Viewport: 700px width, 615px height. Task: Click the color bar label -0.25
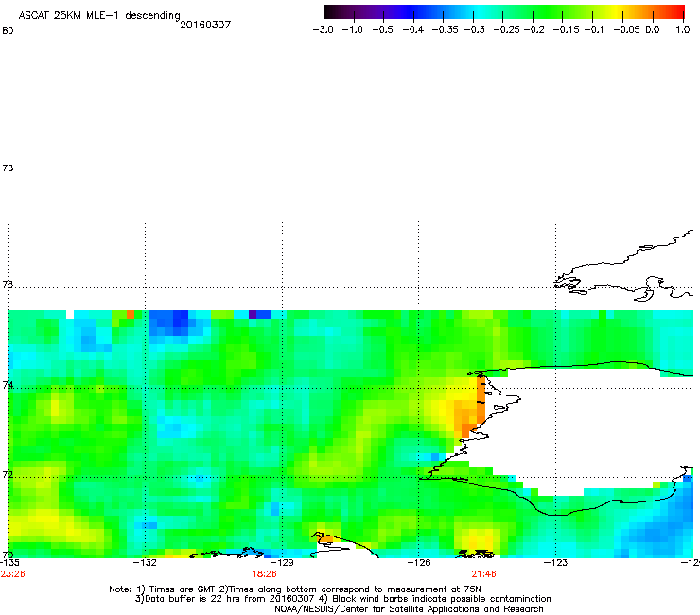506,30
